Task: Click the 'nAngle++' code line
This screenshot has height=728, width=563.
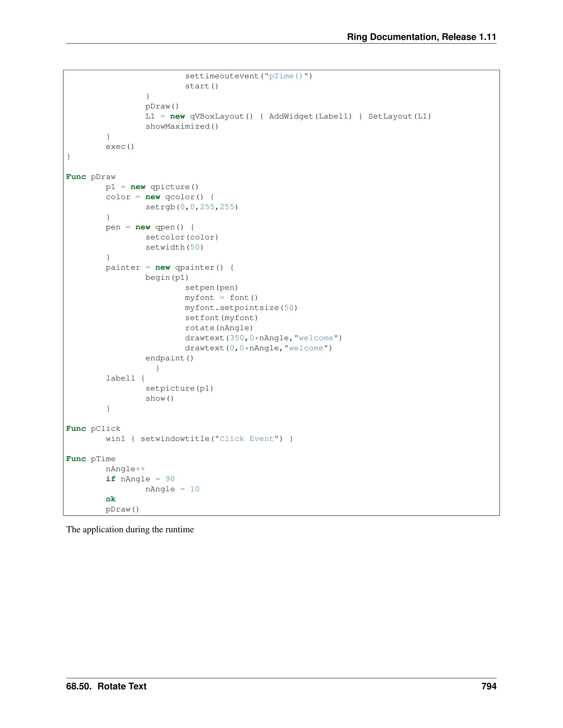Action: [x=125, y=469]
